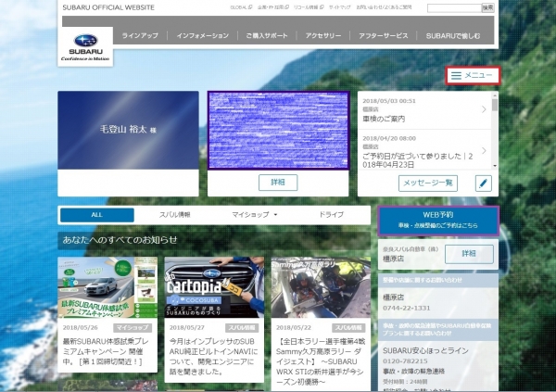The image size is (556, 392).
Task: Click the WEB予約 reservation button
Action: pos(438,221)
